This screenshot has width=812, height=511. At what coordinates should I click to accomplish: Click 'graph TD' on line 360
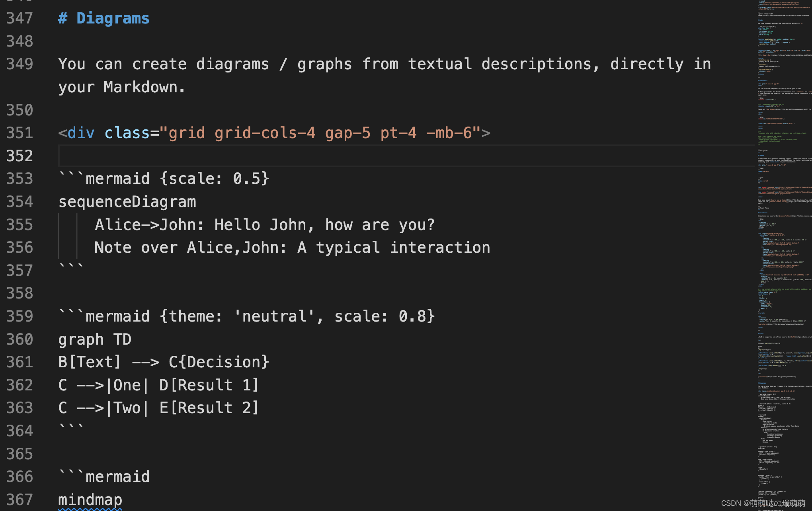pyautogui.click(x=95, y=339)
